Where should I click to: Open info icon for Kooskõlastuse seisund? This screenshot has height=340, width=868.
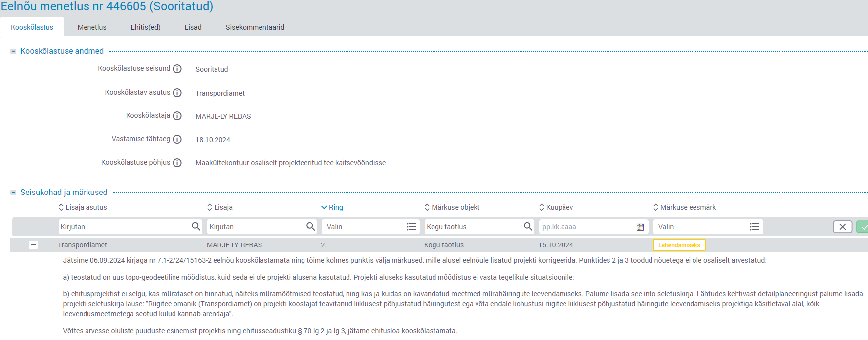tap(177, 69)
